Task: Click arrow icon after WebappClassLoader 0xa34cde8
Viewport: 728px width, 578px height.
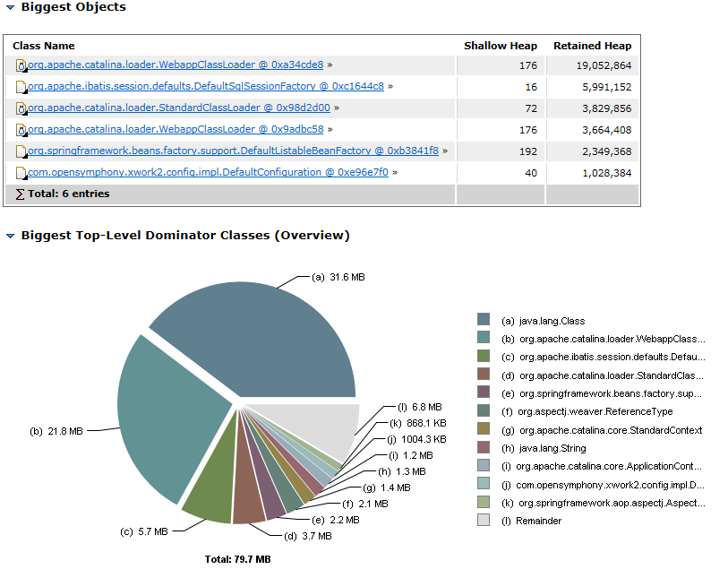Action: 330,65
